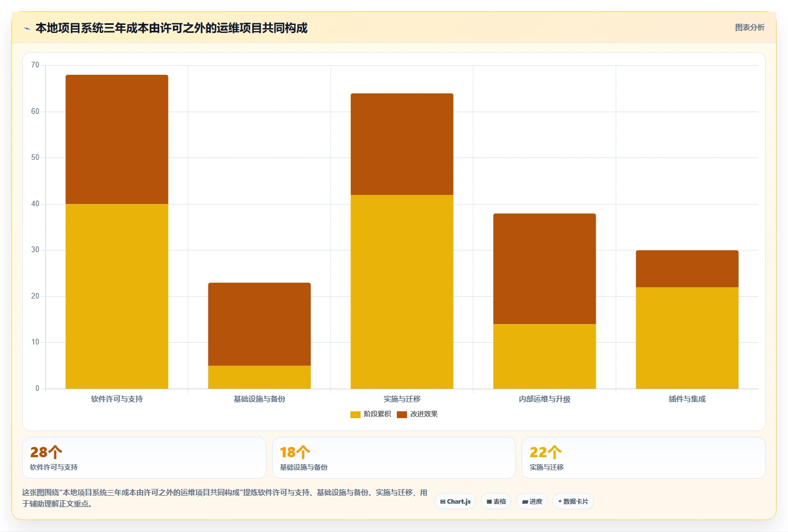Click the 软件许可与支持 x-axis label
Image resolution: width=788 pixels, height=532 pixels.
click(x=117, y=399)
